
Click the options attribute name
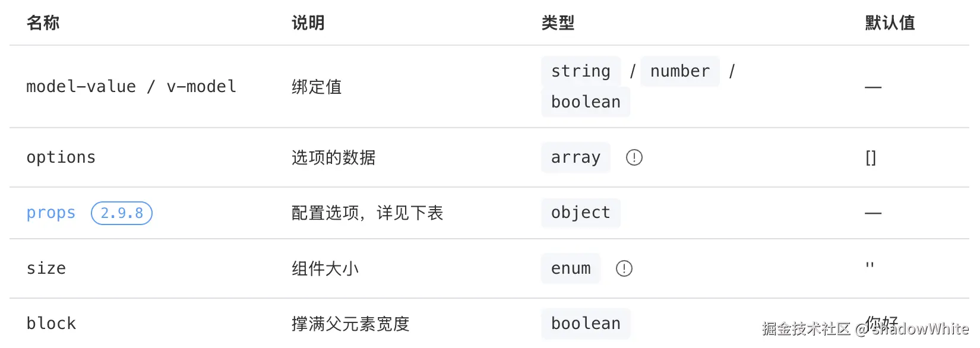61,157
